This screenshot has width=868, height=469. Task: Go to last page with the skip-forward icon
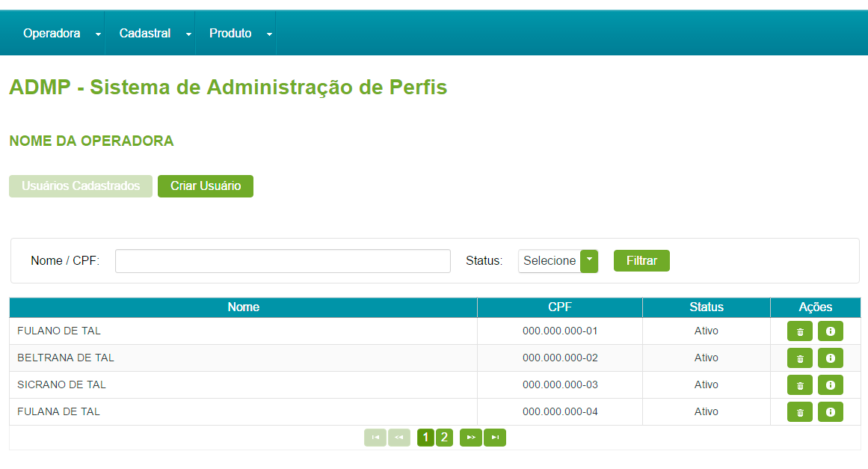495,437
